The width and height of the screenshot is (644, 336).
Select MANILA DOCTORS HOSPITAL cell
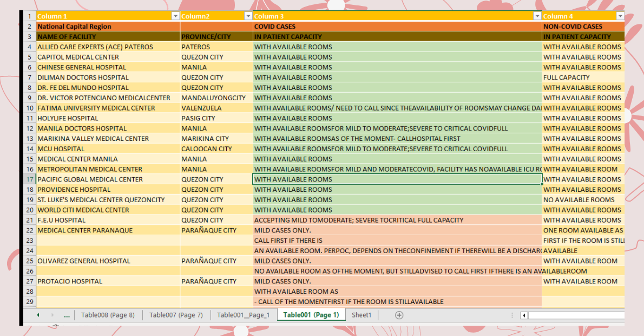[x=108, y=128]
